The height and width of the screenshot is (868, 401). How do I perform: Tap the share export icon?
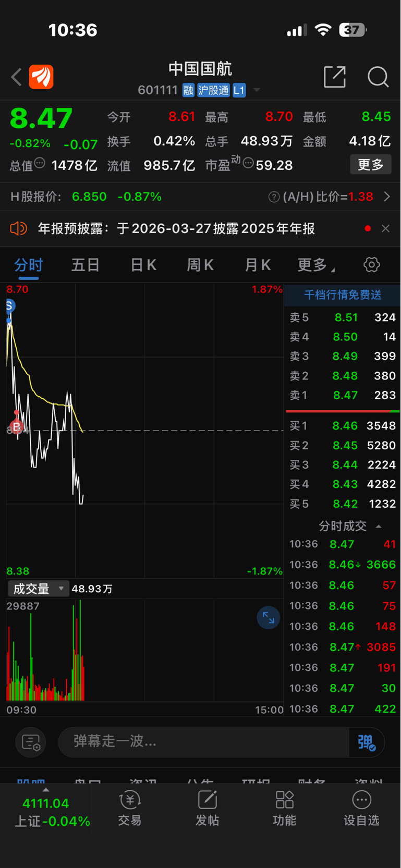[335, 77]
